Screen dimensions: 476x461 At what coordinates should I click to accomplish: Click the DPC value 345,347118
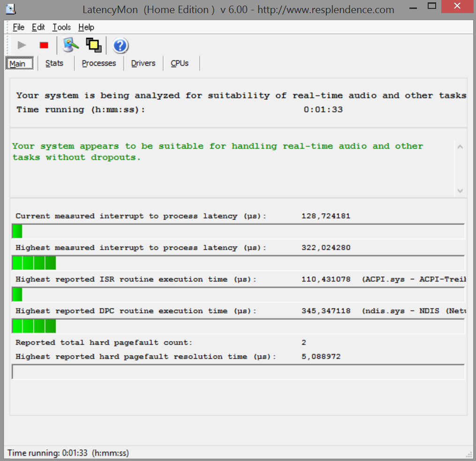[326, 311]
